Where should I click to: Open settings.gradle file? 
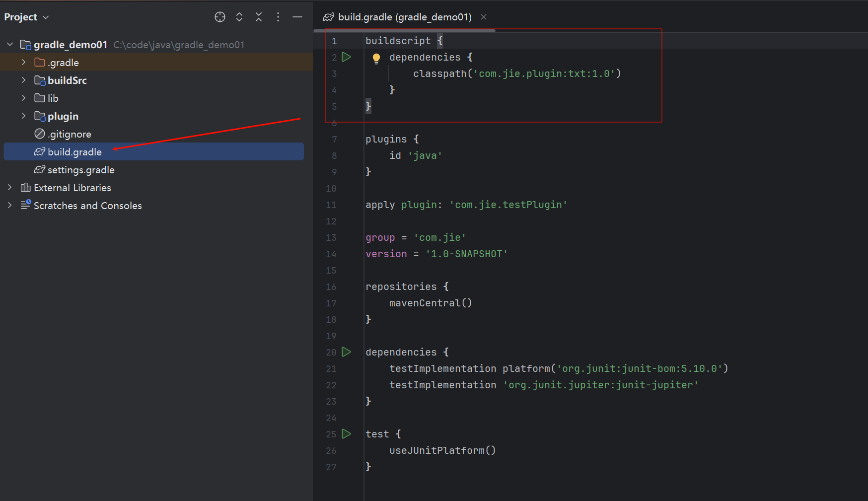[x=156, y=169]
